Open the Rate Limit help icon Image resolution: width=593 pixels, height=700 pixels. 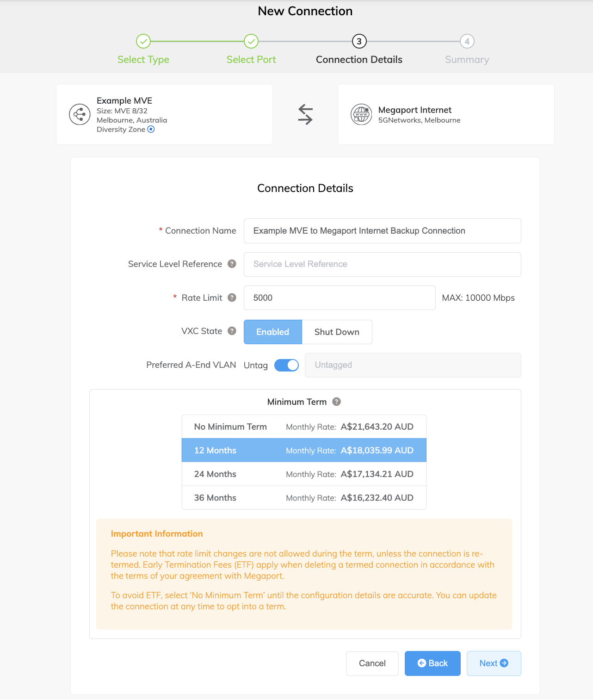232,297
